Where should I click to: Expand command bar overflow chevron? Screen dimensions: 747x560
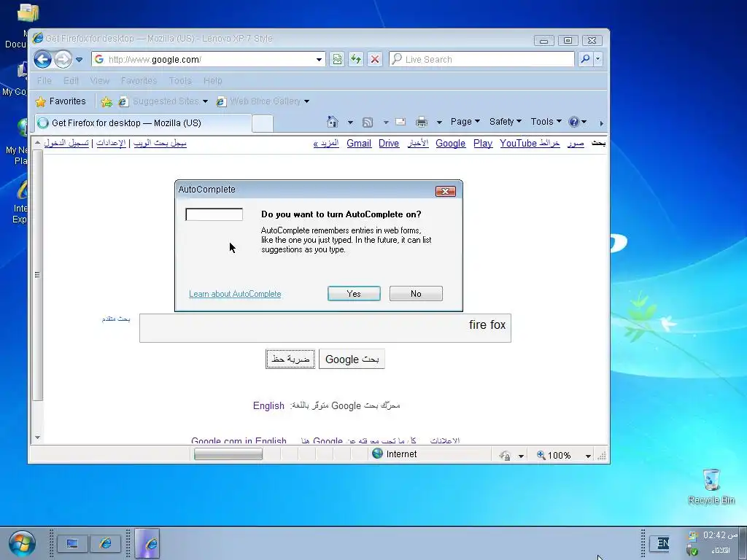point(601,123)
